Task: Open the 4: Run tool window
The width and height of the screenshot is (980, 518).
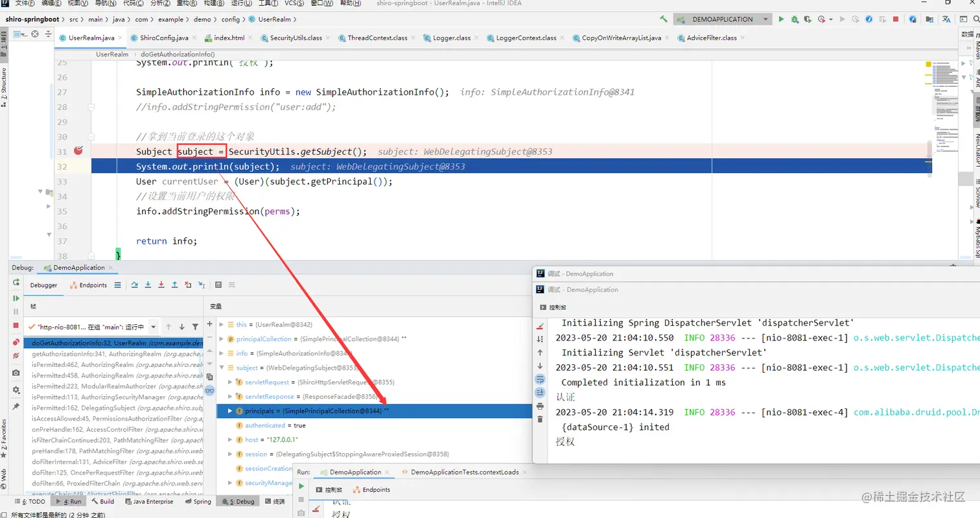Action: 69,501
